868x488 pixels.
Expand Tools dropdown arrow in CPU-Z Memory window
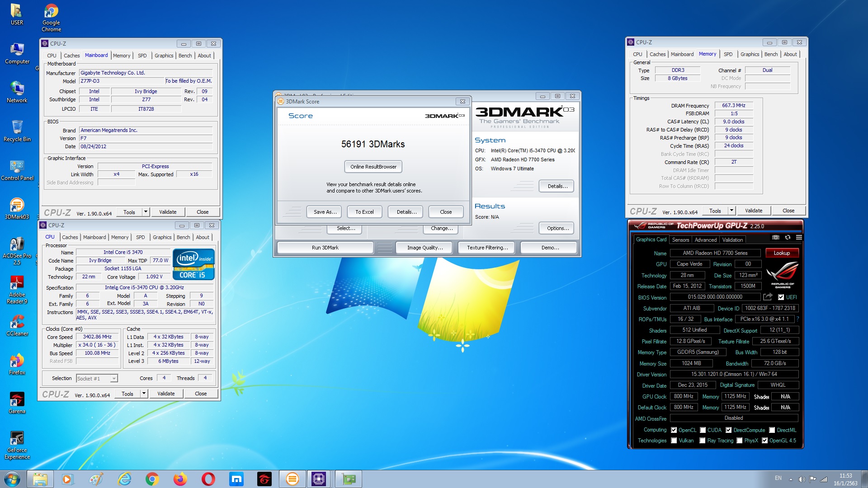coord(731,211)
